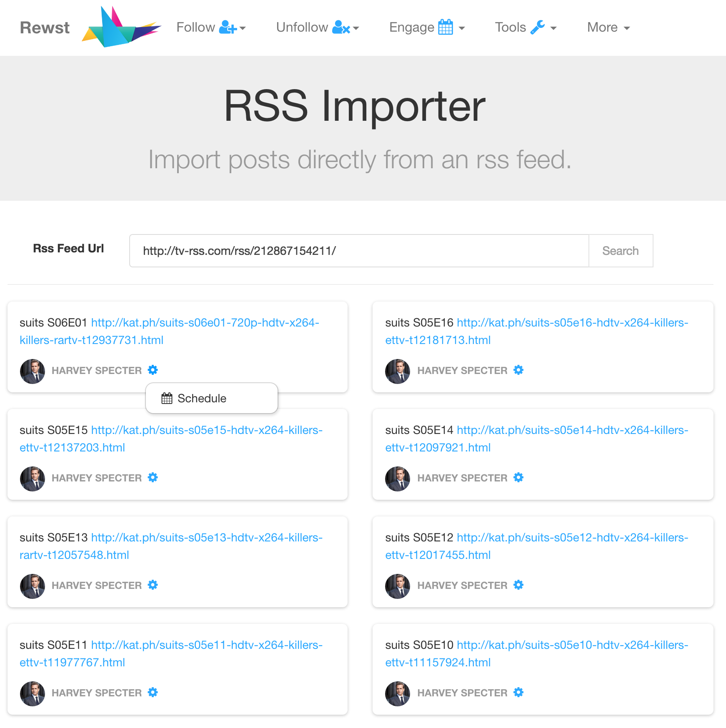The width and height of the screenshot is (726, 728).
Task: Click Harvey Specter avatar on S05E13 card
Action: click(33, 586)
